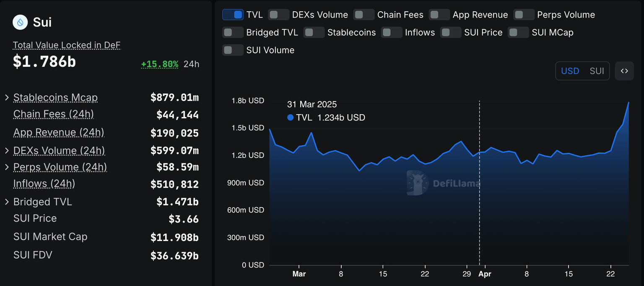Expand the Perps Volume (24h) row
Viewport: 644px width, 286px height.
(x=6, y=167)
